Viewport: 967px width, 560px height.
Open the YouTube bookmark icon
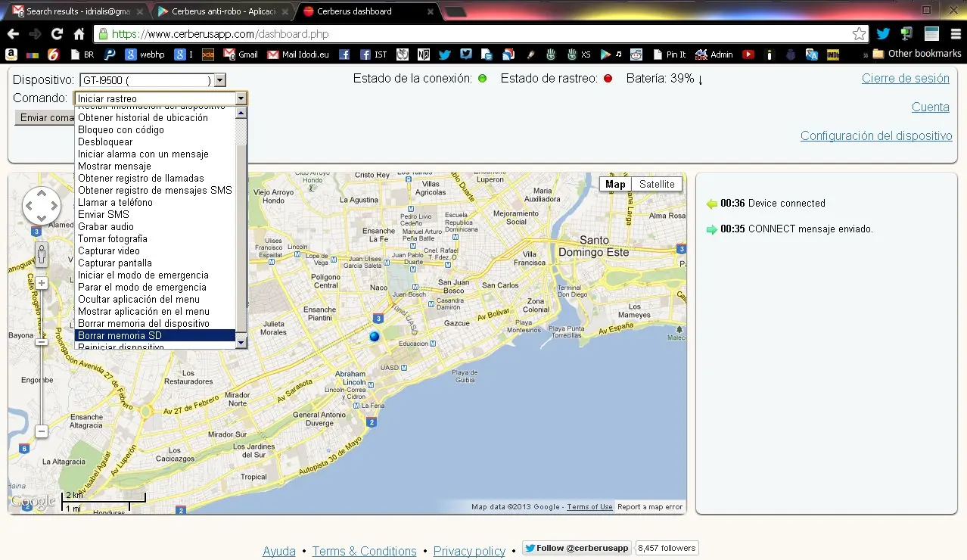[x=748, y=54]
